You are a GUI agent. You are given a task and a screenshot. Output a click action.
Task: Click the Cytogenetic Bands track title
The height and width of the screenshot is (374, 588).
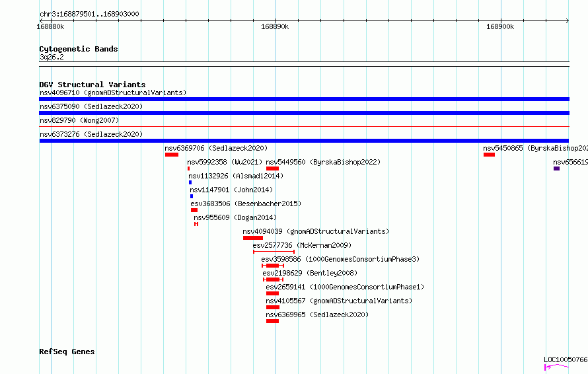(79, 49)
